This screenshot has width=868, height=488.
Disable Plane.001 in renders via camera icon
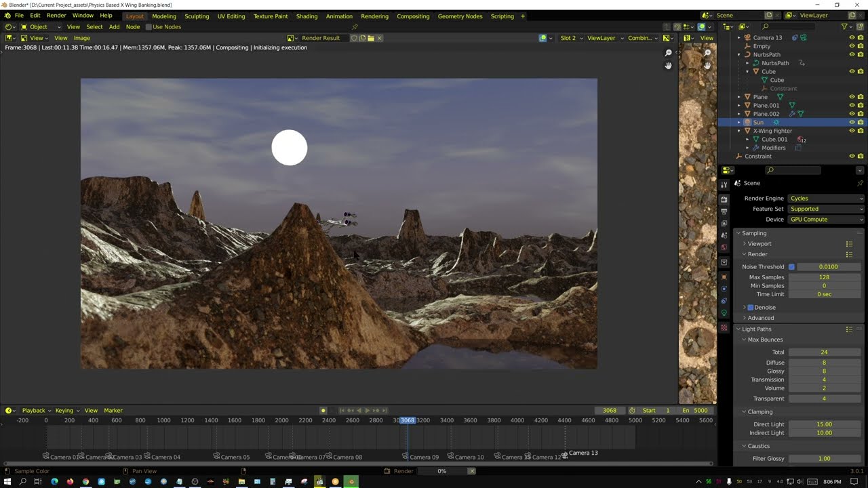(x=861, y=105)
